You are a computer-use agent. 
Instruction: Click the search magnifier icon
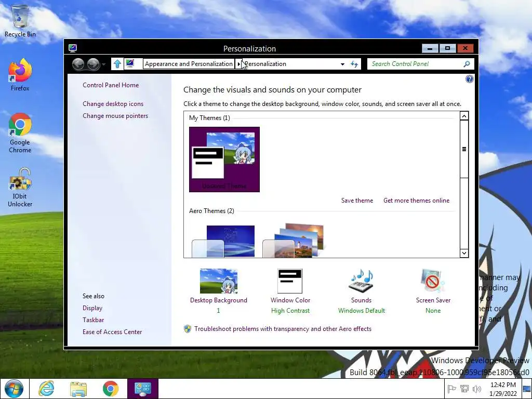pos(467,64)
